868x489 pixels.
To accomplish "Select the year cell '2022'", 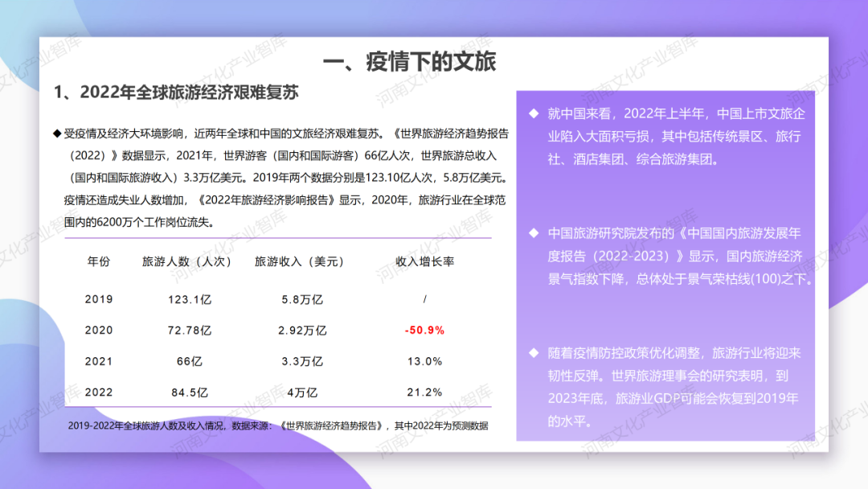I will coord(99,392).
